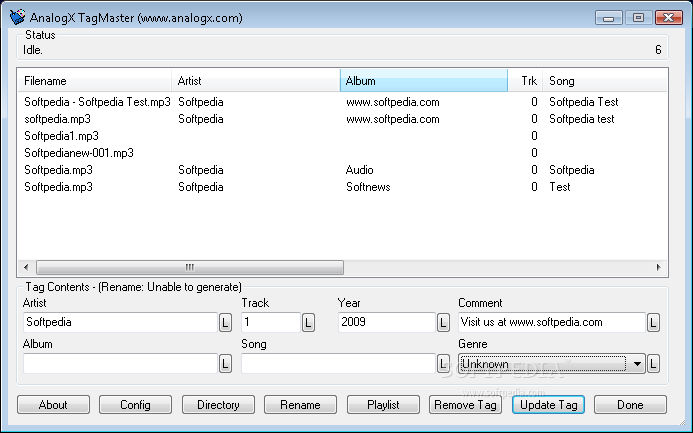This screenshot has height=433, width=693.
Task: Sort list by Album column header
Action: coord(423,80)
